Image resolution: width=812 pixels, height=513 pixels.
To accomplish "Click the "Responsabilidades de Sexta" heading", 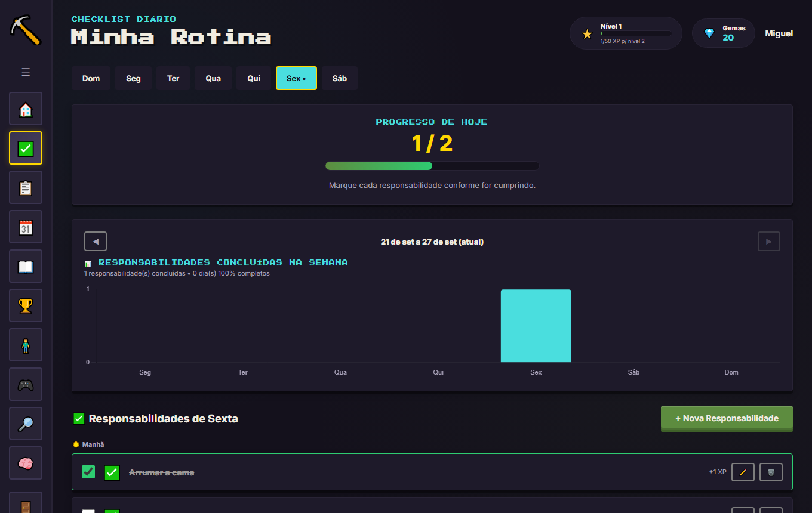I will 164,419.
